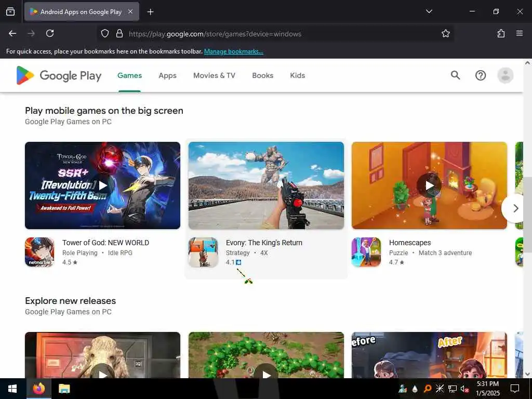Click the Windows Start button
The height and width of the screenshot is (399, 532).
click(12, 389)
